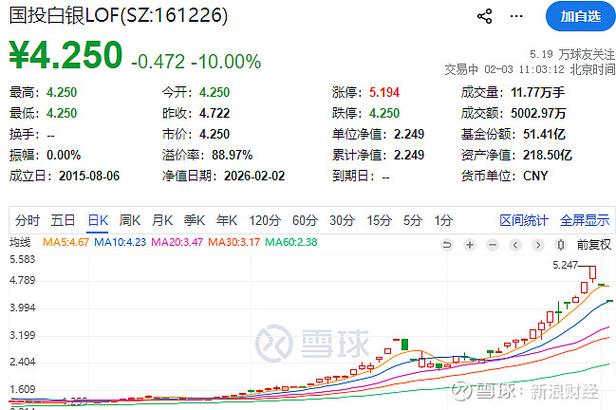Screen dimensions: 616x410
Task: Shift chart later with right arrow icon
Action: click(538, 245)
